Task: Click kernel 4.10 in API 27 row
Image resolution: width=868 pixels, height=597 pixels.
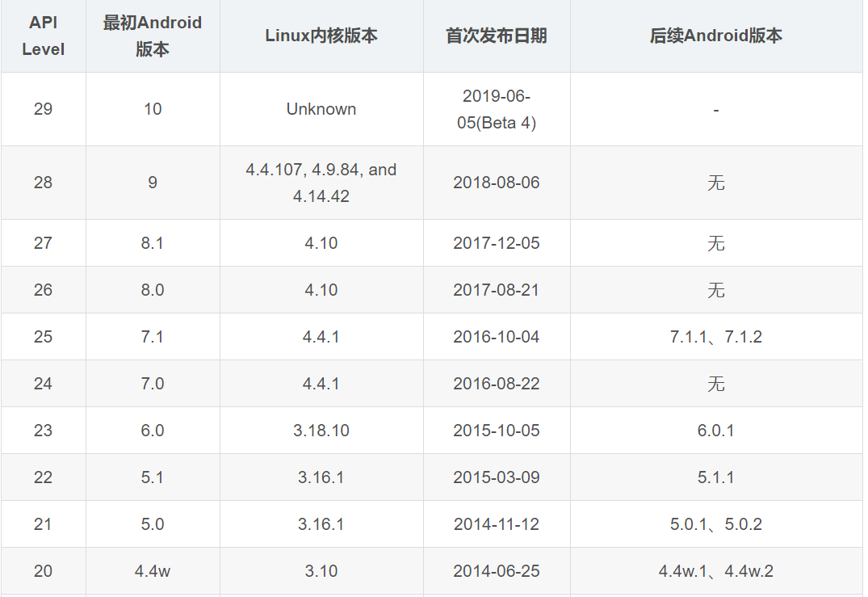Action: point(321,243)
